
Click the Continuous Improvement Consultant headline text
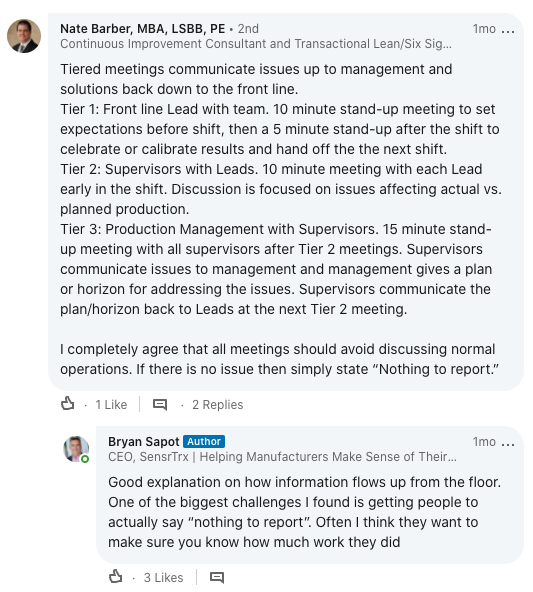256,44
